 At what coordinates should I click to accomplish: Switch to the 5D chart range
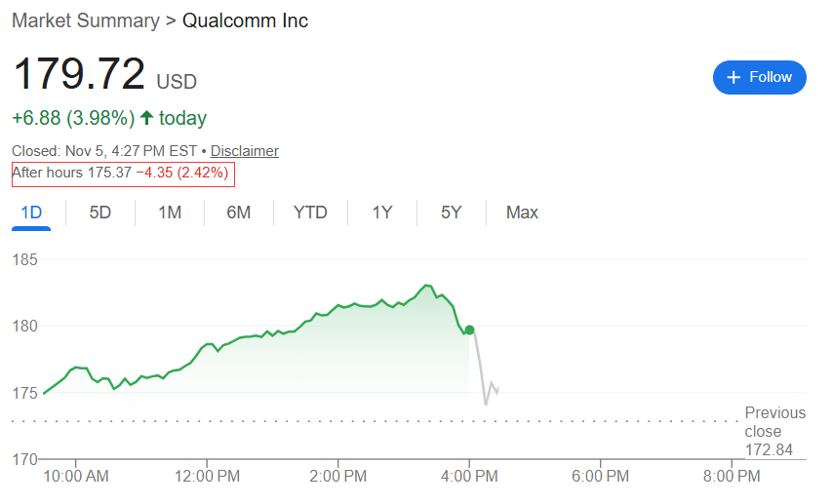100,213
